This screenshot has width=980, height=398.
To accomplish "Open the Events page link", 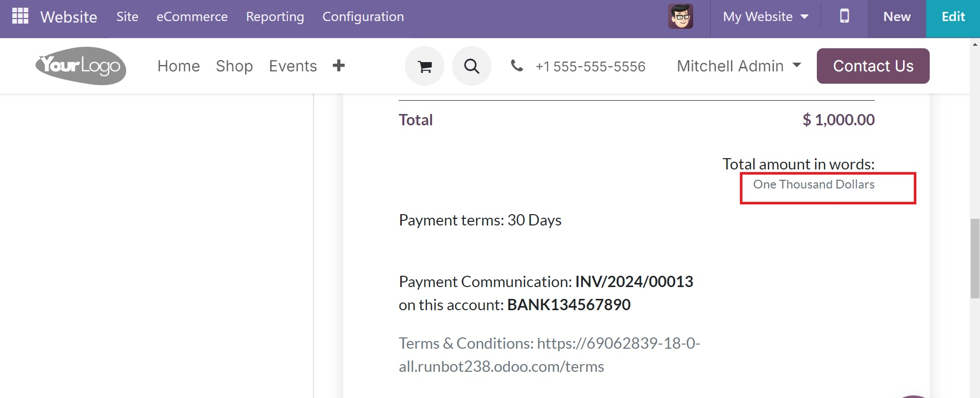I will pos(293,66).
